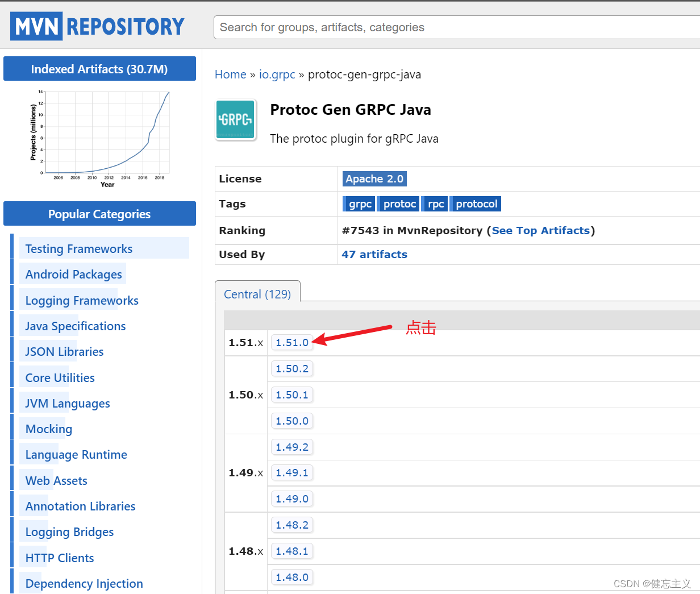Click the Tags row label

pyautogui.click(x=232, y=204)
